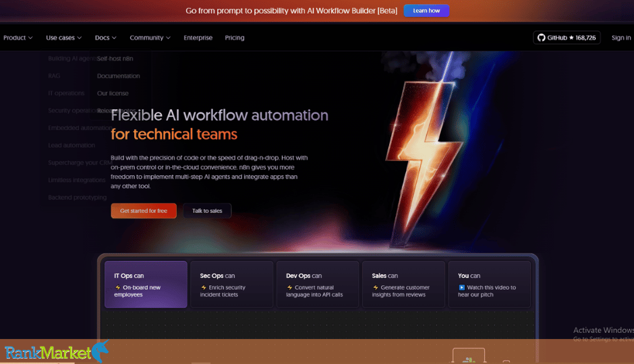Screen dimensions: 634x364
Task: Select the IT Ops can tab
Action: tap(146, 284)
